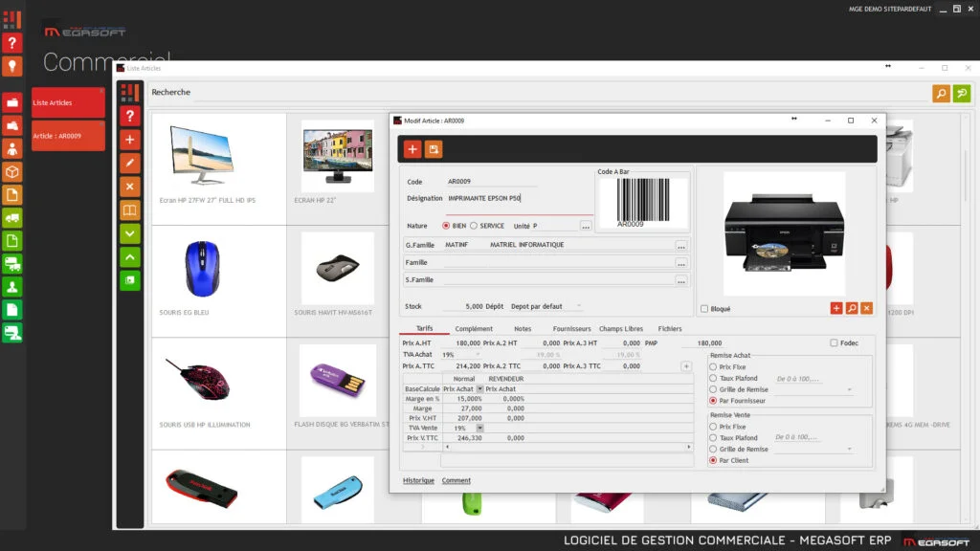This screenshot has width=980, height=551.
Task: Click the green down-chevron icon in Liste Articles toolbar
Action: coord(129,233)
